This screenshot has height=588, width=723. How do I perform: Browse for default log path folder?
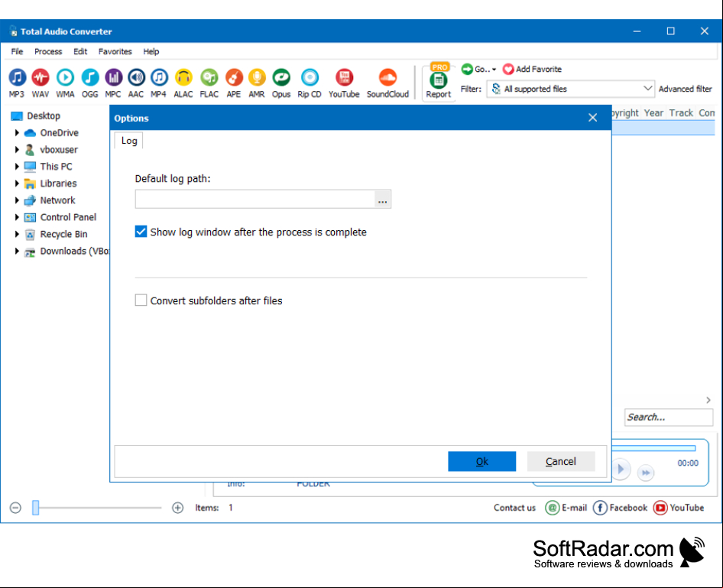[x=383, y=200]
